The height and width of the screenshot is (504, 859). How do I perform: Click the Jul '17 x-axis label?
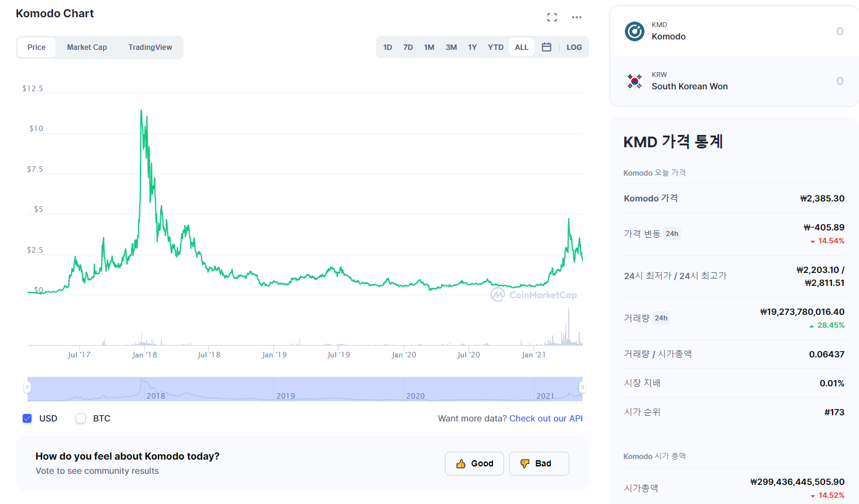click(79, 354)
